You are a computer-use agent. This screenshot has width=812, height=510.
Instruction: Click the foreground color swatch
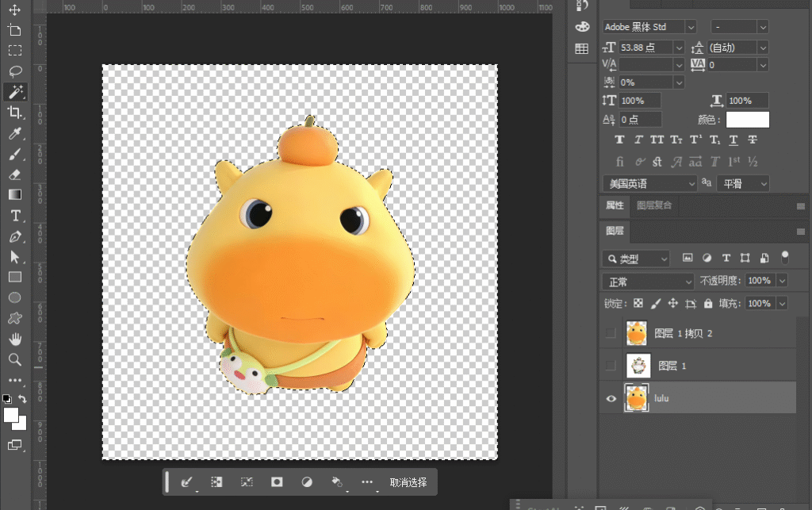[11, 416]
